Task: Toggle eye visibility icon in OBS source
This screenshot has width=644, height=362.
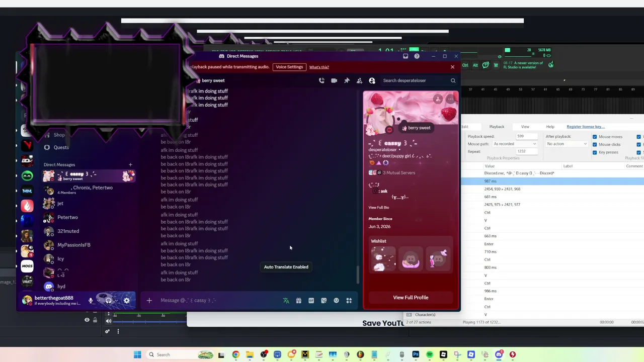Action: pos(87,320)
